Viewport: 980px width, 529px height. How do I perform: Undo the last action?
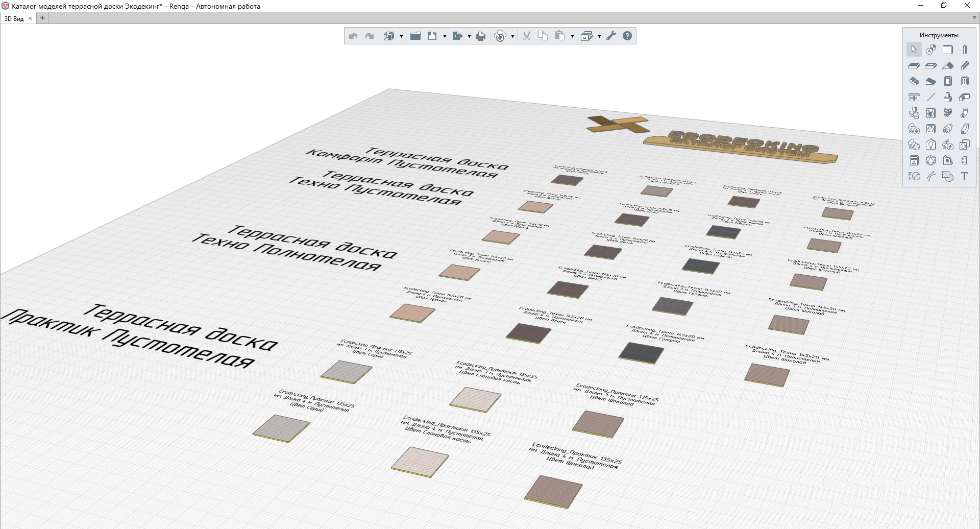point(353,36)
